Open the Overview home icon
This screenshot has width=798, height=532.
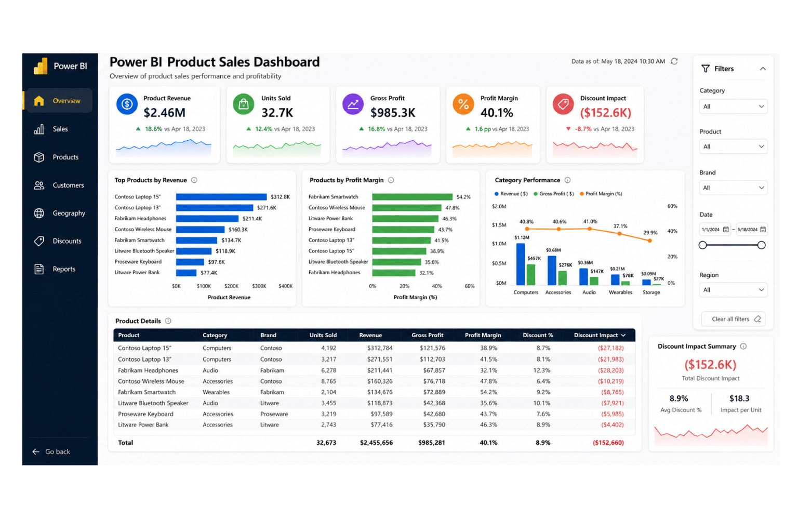click(x=39, y=101)
